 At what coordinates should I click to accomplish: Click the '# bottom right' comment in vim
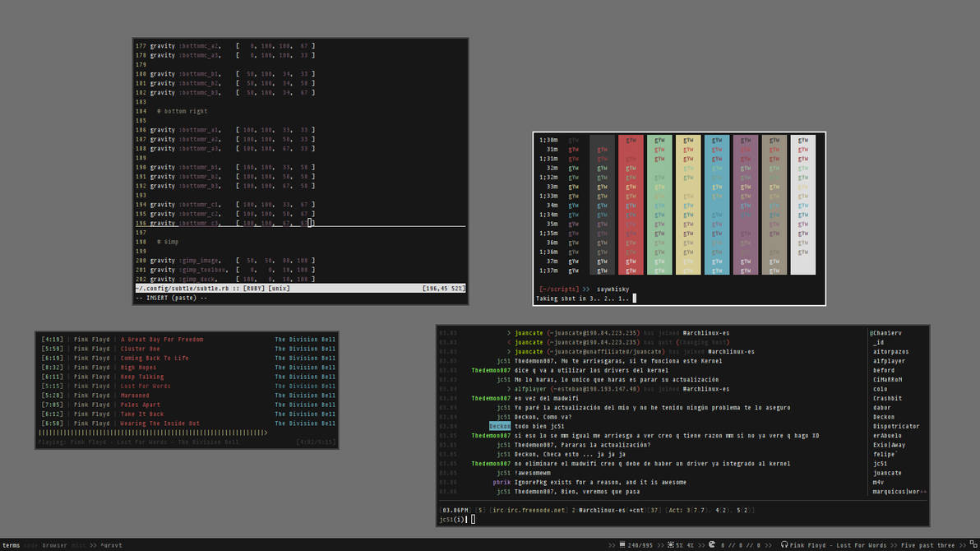coord(182,111)
